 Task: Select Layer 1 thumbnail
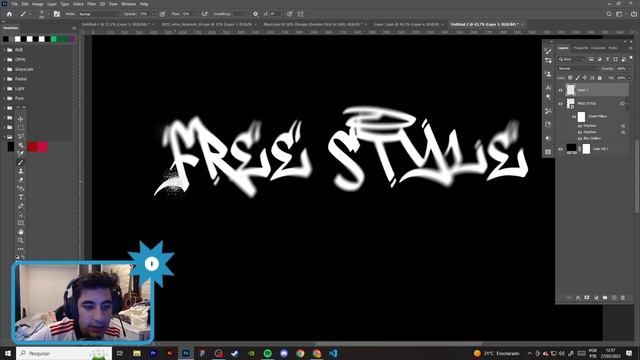point(570,90)
